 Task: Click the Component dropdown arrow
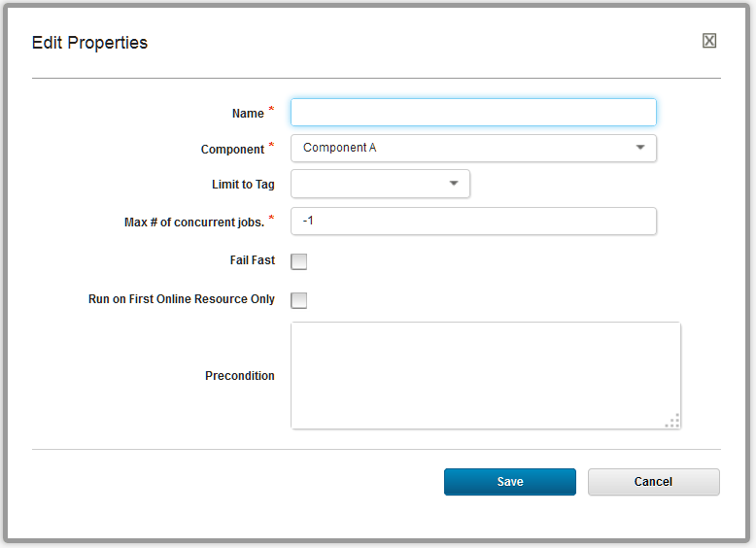coord(640,148)
